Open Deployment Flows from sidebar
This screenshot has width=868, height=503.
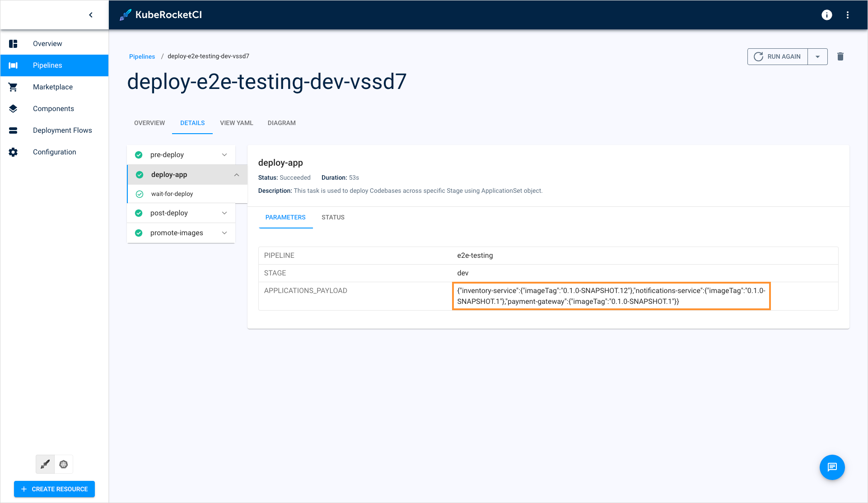(62, 130)
